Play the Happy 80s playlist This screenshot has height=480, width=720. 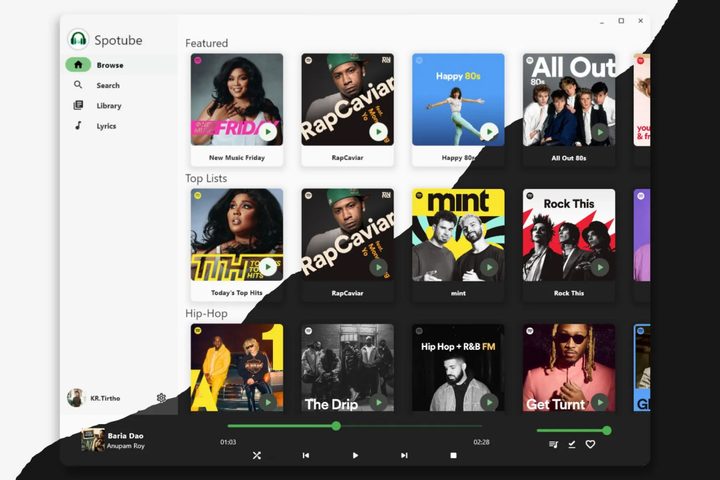click(489, 132)
